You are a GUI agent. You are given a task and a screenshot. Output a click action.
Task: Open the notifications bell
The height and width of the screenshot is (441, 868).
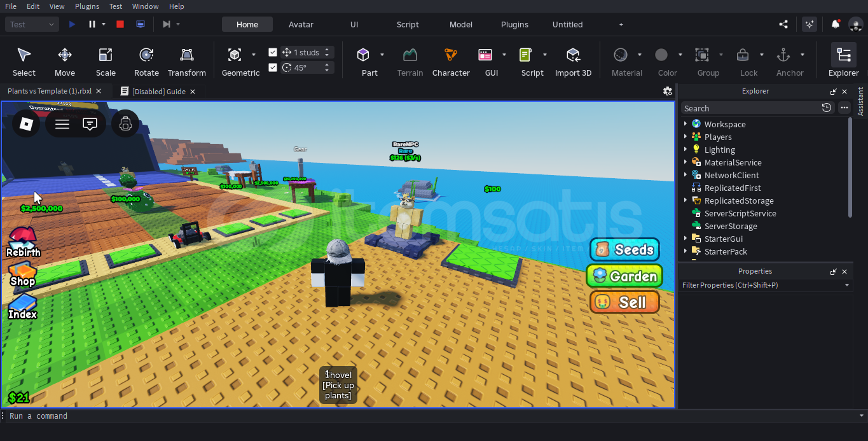pos(836,24)
